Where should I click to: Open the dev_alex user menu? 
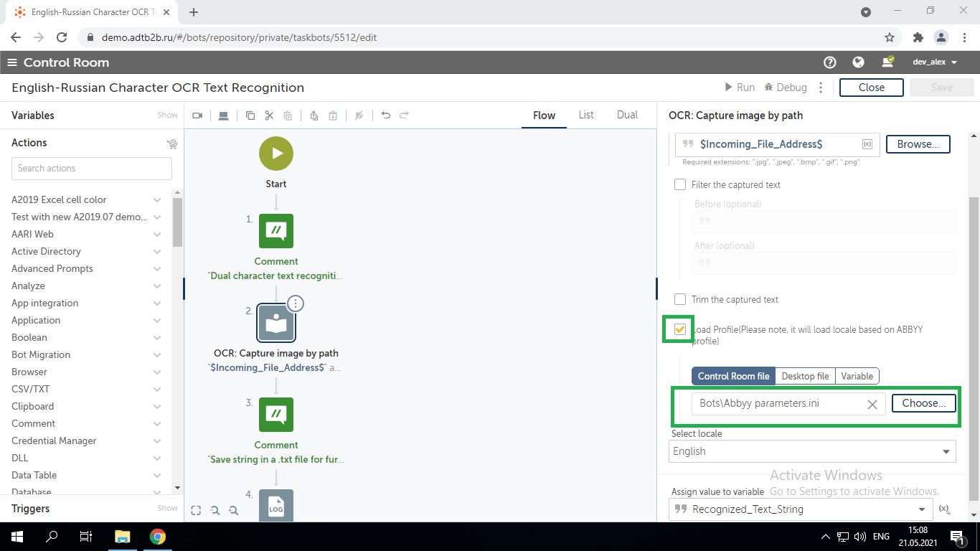935,62
